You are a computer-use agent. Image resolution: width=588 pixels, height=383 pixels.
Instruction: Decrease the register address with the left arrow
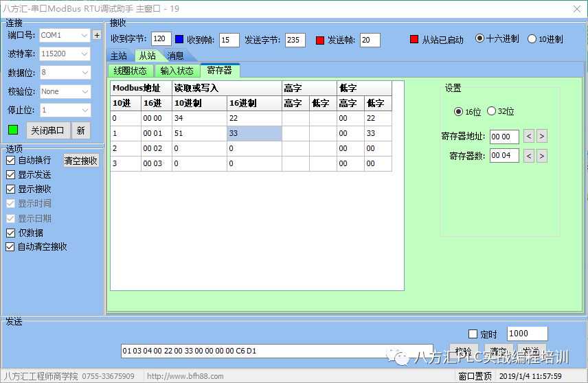click(x=528, y=137)
